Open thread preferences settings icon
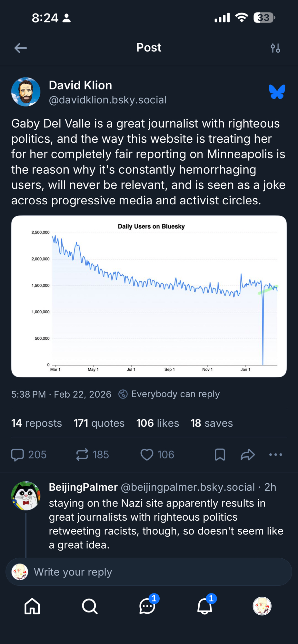The height and width of the screenshot is (644, 298). [275, 48]
